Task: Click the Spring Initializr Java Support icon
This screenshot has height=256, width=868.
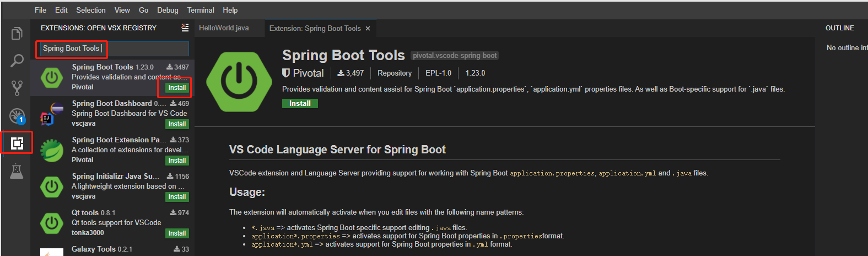Action: click(x=52, y=187)
